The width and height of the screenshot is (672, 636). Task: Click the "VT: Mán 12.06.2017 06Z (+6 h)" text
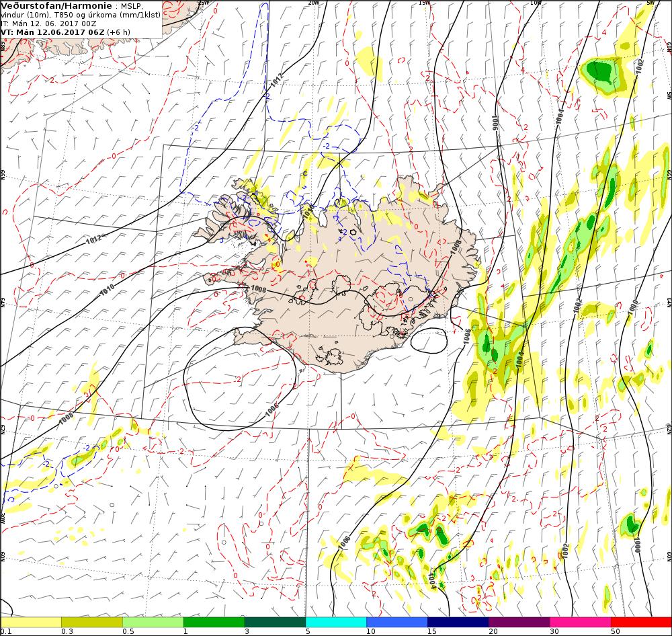pyautogui.click(x=66, y=32)
